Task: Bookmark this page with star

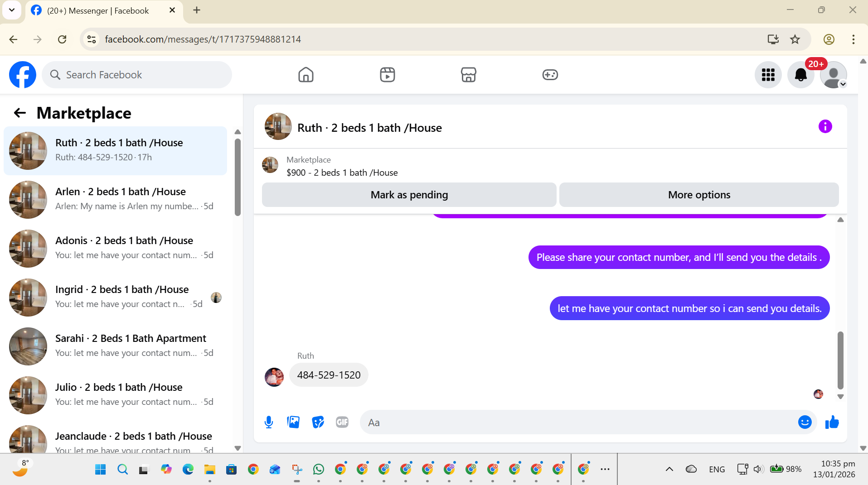Action: point(795,39)
